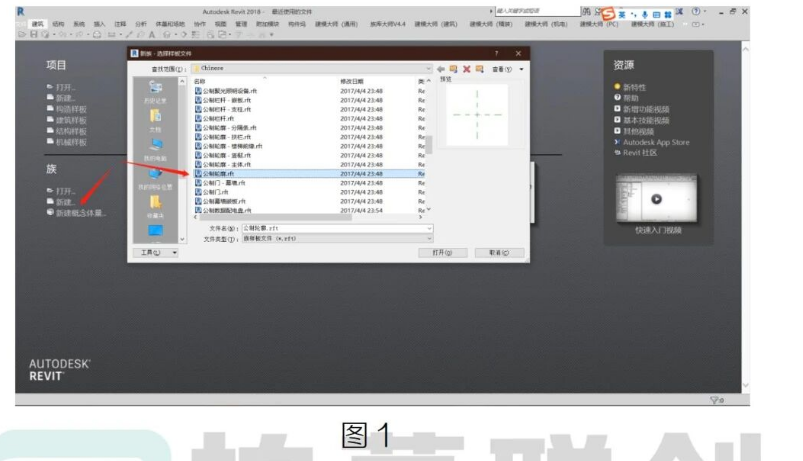Open the 族库大师V4.4 ribbon tab
803x461 pixels.
coord(388,24)
